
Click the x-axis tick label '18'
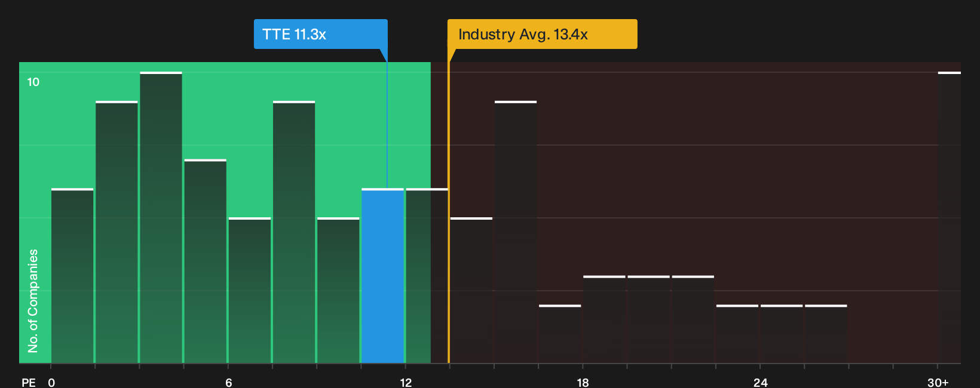point(583,382)
